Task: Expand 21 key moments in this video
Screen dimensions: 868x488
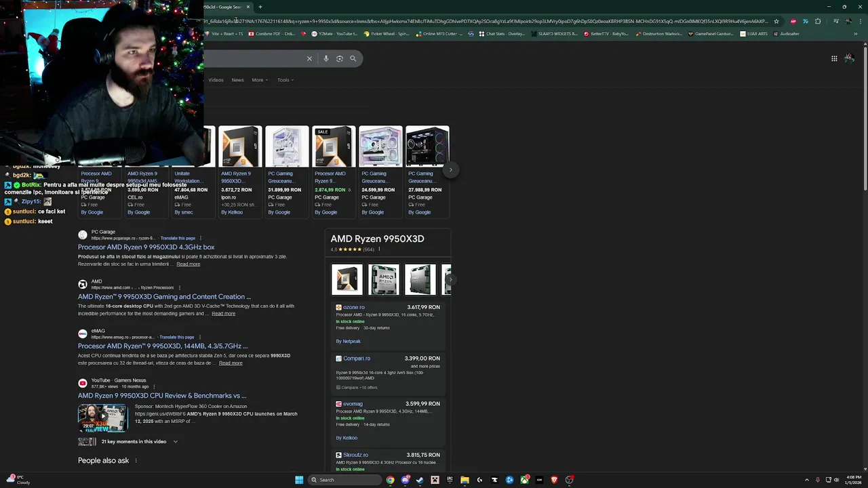Action: tap(139, 442)
